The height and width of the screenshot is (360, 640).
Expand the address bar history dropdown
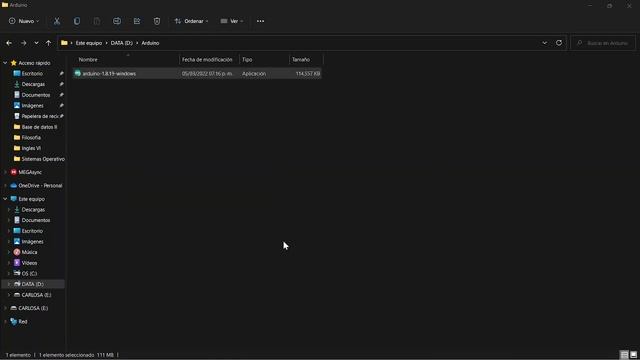[544, 43]
